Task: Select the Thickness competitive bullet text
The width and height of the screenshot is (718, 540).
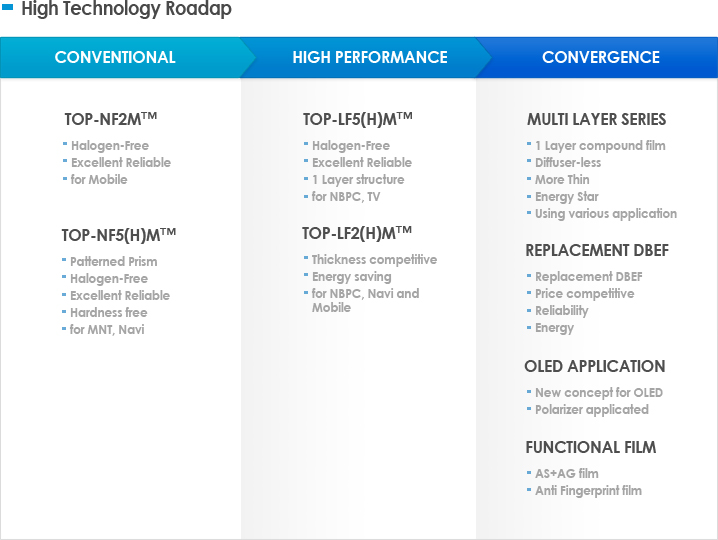Action: coord(374,260)
